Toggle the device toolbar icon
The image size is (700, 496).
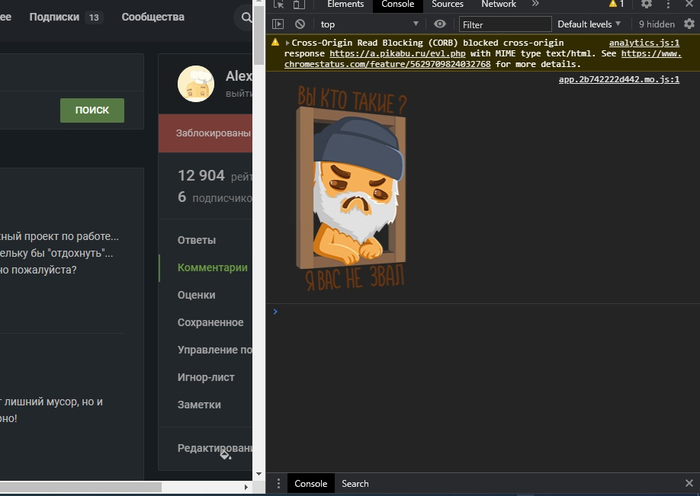tap(300, 5)
